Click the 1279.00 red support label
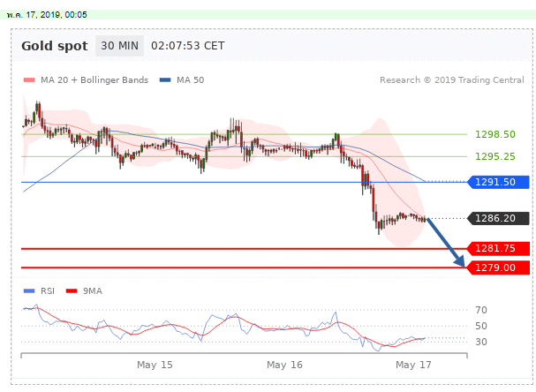Viewport: 536px width, 392px height. (x=498, y=268)
